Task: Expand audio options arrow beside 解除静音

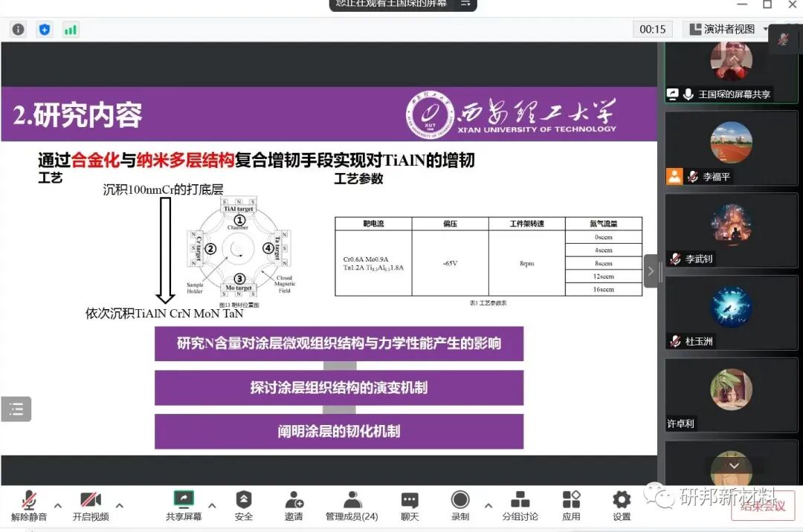Action: click(58, 505)
